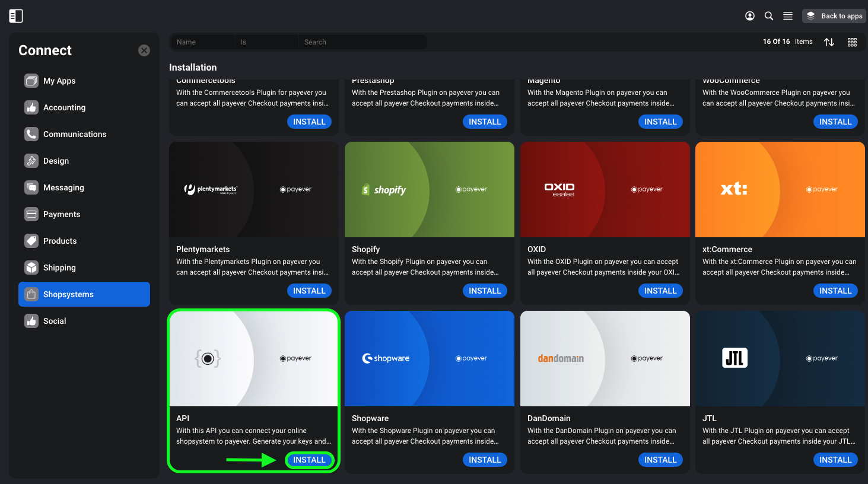Open the Is condition dropdown
Viewport: 868px width, 484px height.
coord(267,42)
